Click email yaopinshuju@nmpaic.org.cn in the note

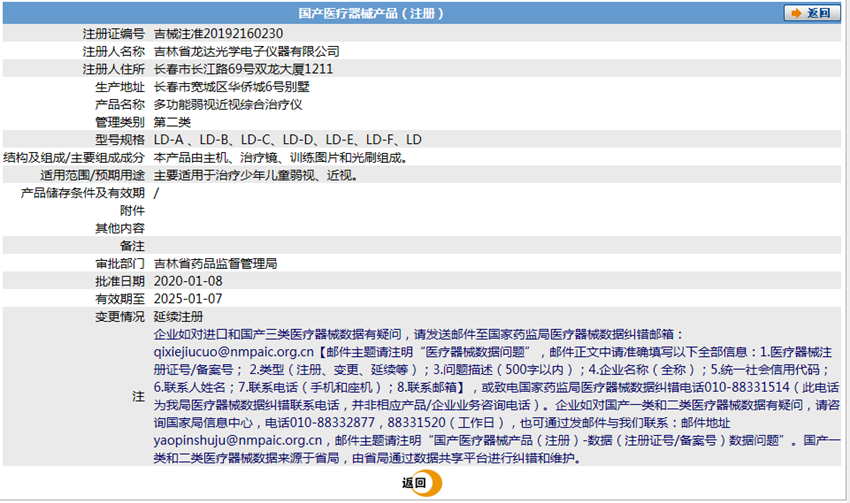pyautogui.click(x=237, y=440)
